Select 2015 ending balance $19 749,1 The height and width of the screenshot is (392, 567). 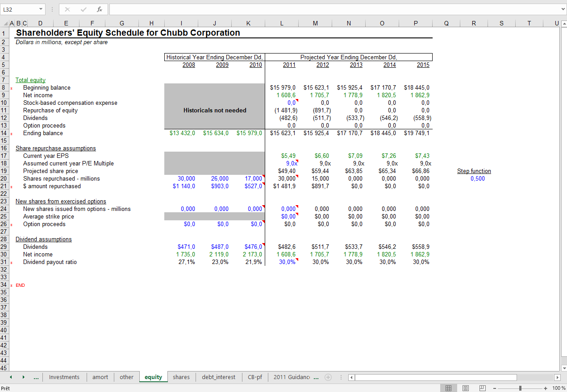point(416,133)
